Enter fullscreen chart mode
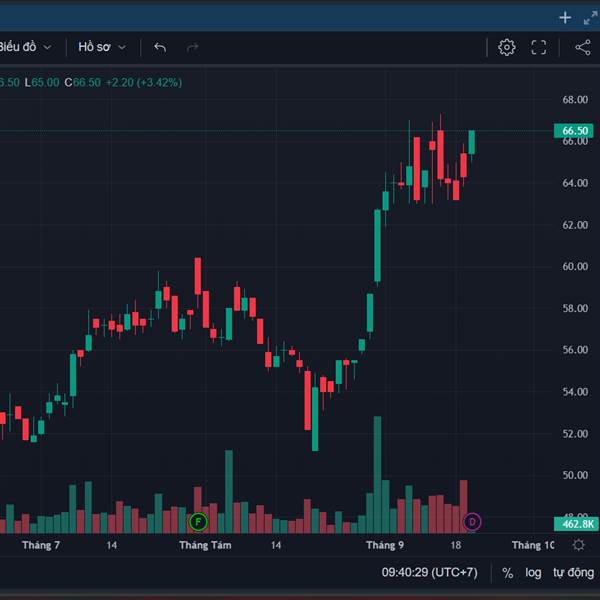Viewport: 600px width, 600px height. (538, 47)
